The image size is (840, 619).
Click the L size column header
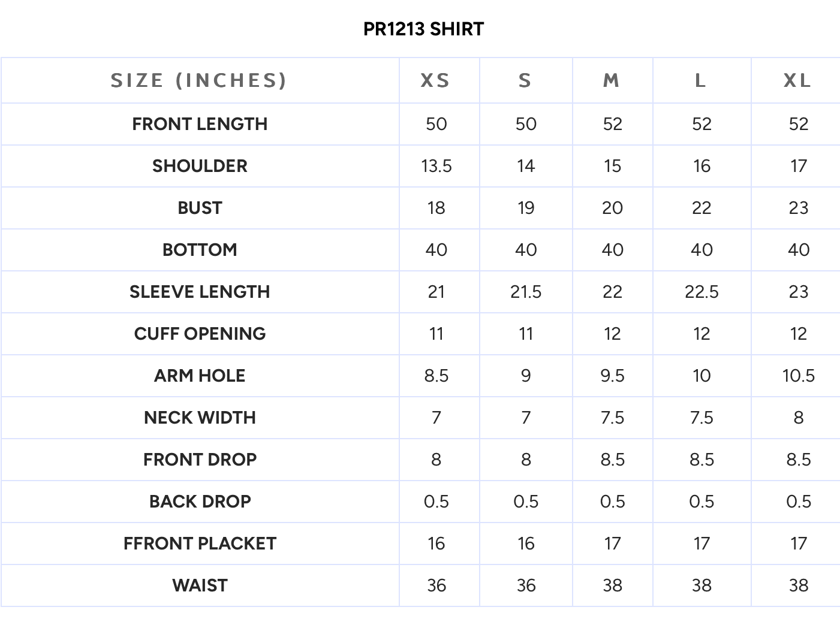(x=700, y=80)
